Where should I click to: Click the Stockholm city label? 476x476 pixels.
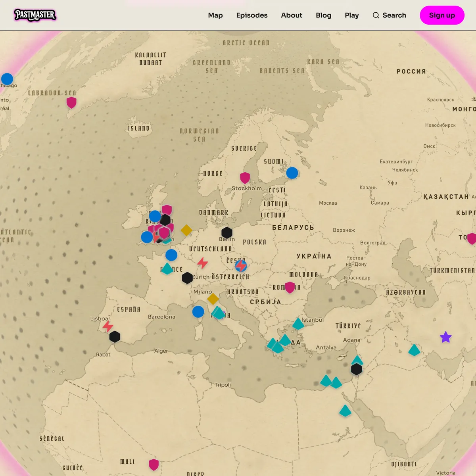[x=247, y=188]
